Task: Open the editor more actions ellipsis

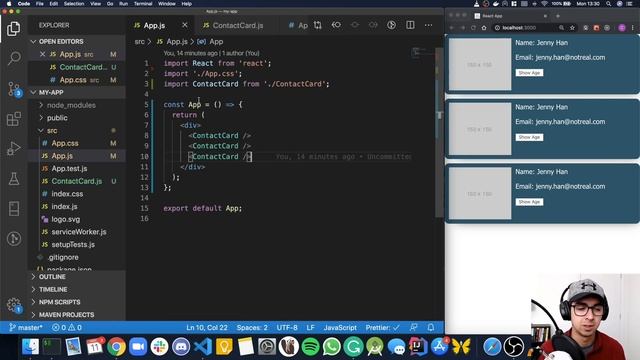Action: 428,25
